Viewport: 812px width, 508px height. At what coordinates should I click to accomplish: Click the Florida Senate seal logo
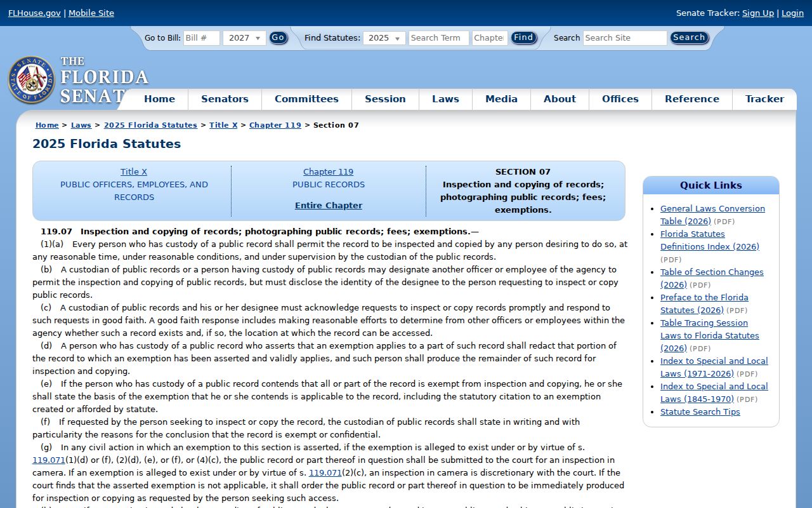pyautogui.click(x=31, y=80)
